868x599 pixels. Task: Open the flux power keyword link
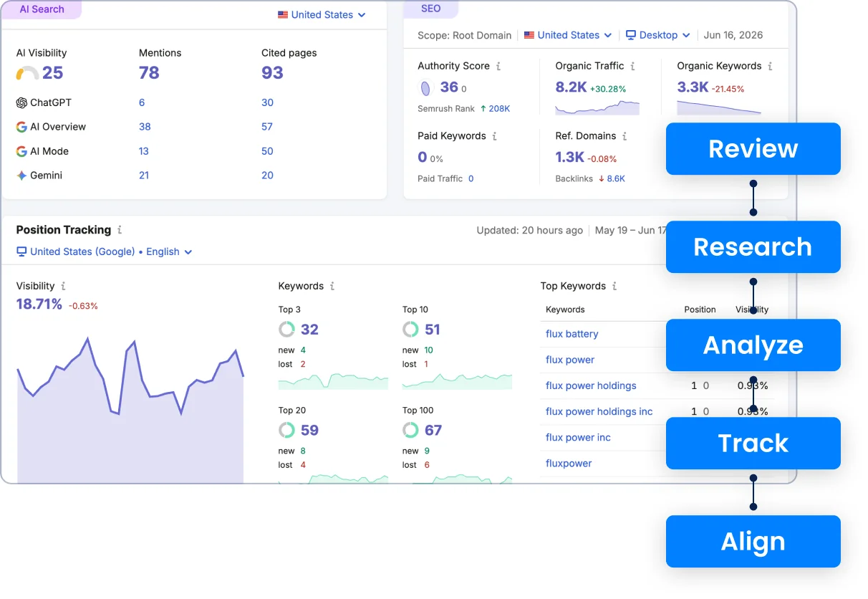570,360
